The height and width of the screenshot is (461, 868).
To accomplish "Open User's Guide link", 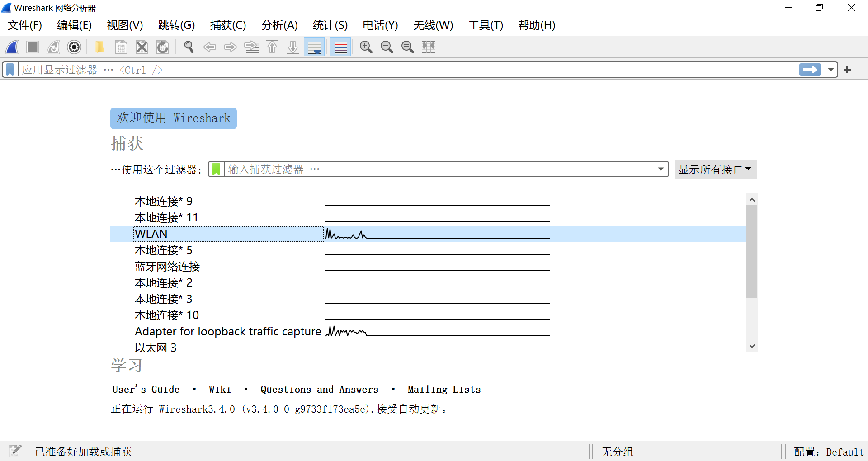I will pyautogui.click(x=146, y=390).
